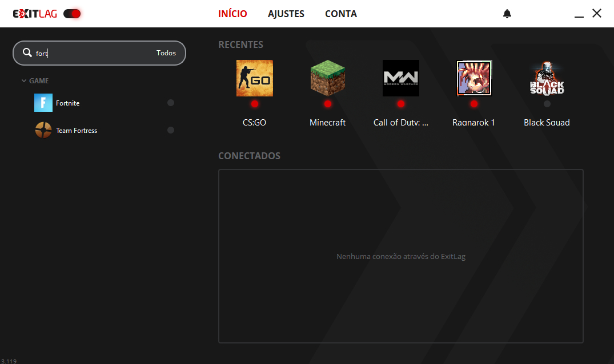Screen dimensions: 614x364
Task: Open the Todos filter dropdown
Action: tap(166, 53)
